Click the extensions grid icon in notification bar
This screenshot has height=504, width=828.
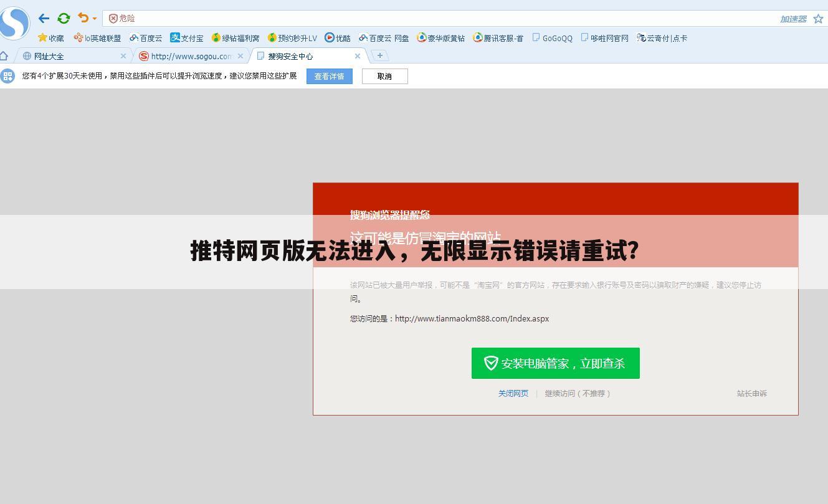tap(7, 76)
